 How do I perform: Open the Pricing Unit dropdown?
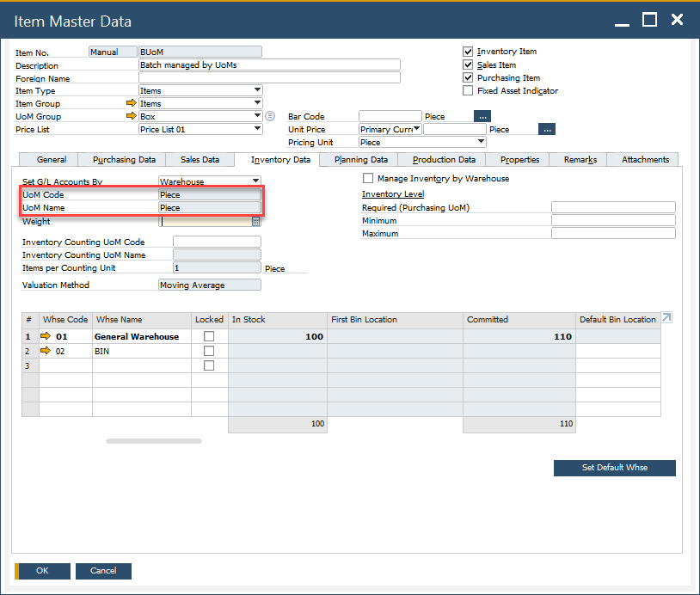pos(481,142)
